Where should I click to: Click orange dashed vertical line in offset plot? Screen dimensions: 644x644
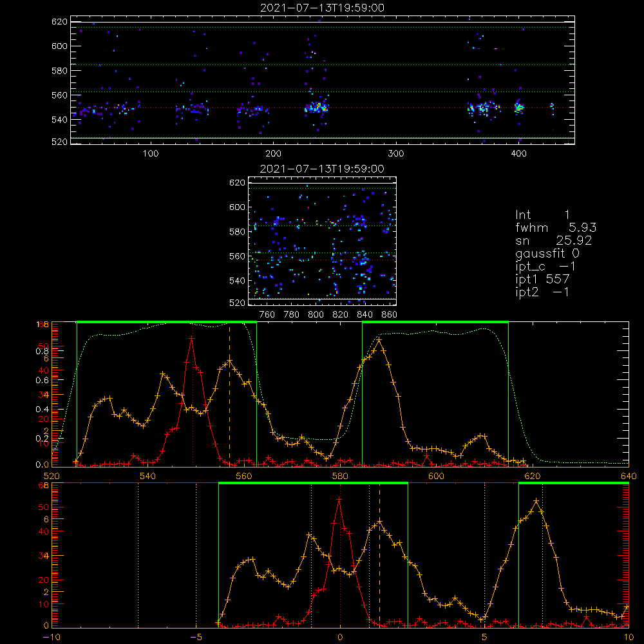[x=379, y=554]
